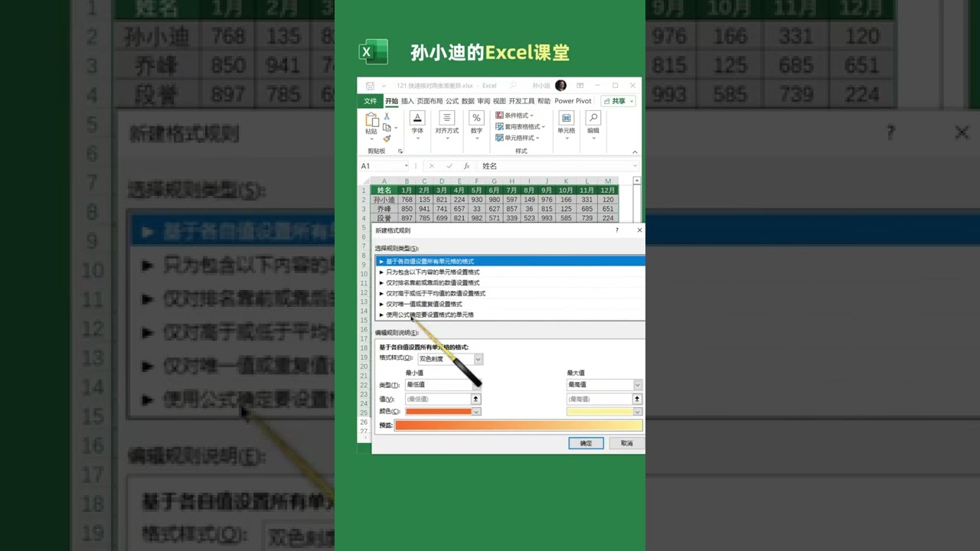980x551 pixels.
Task: Open the 对齐方式 alignment group icon
Action: pos(447,118)
